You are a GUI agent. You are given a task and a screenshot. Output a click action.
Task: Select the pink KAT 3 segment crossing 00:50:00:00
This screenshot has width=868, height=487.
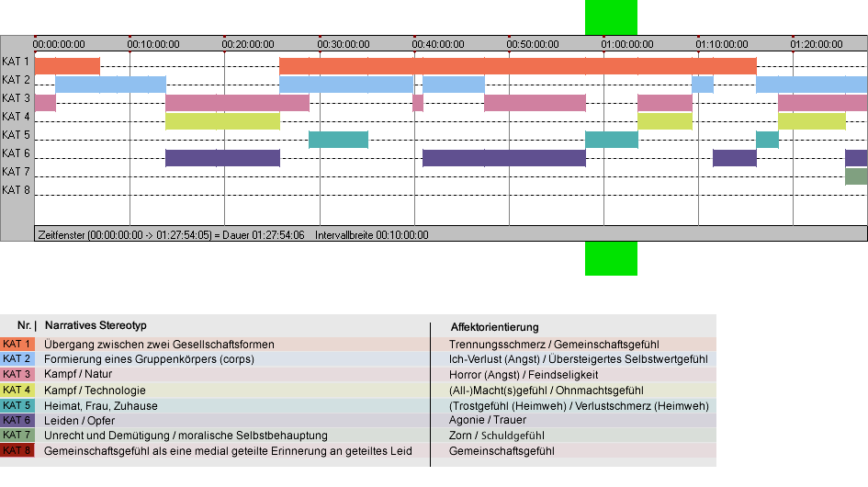point(535,103)
